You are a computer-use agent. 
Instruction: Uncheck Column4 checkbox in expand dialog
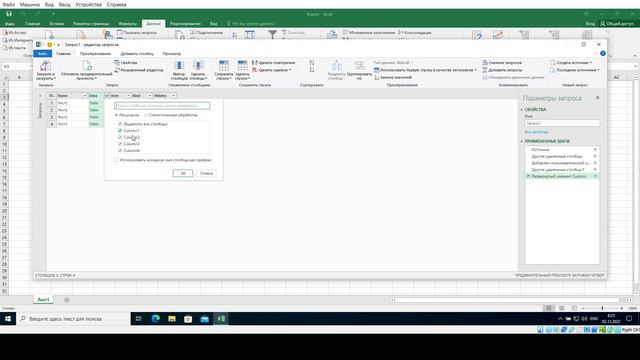[x=120, y=150]
